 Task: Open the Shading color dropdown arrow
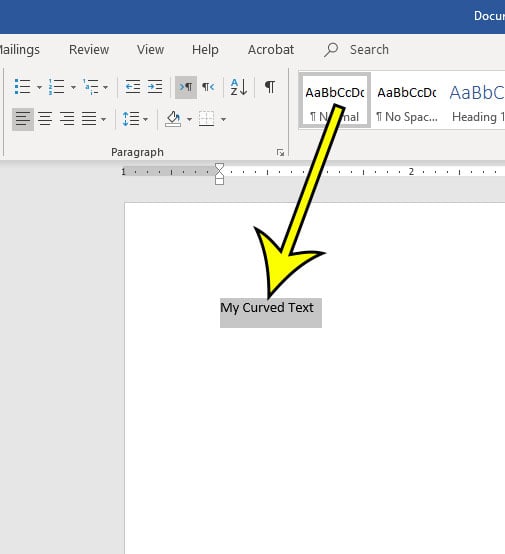pyautogui.click(x=189, y=119)
